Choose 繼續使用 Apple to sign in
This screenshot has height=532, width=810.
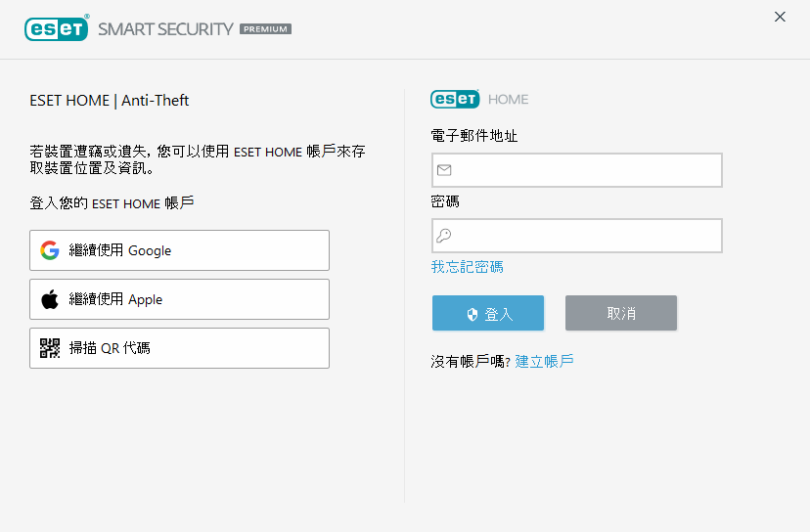point(179,299)
